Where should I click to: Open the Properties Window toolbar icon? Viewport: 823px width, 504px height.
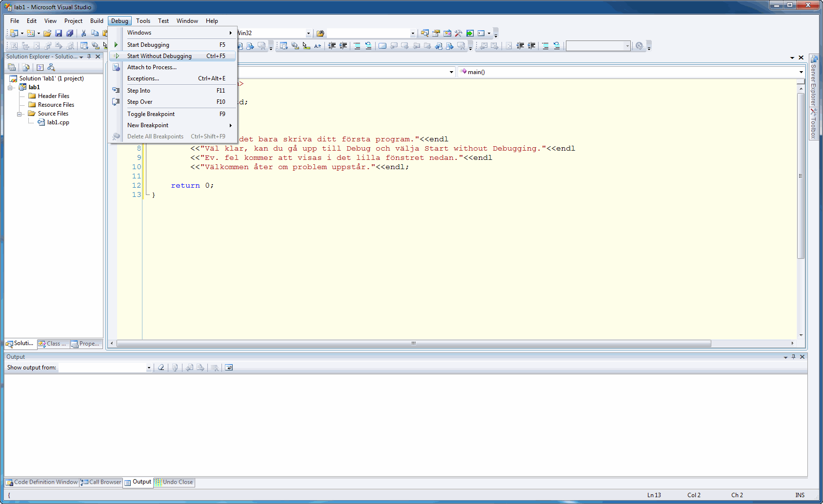coord(436,33)
